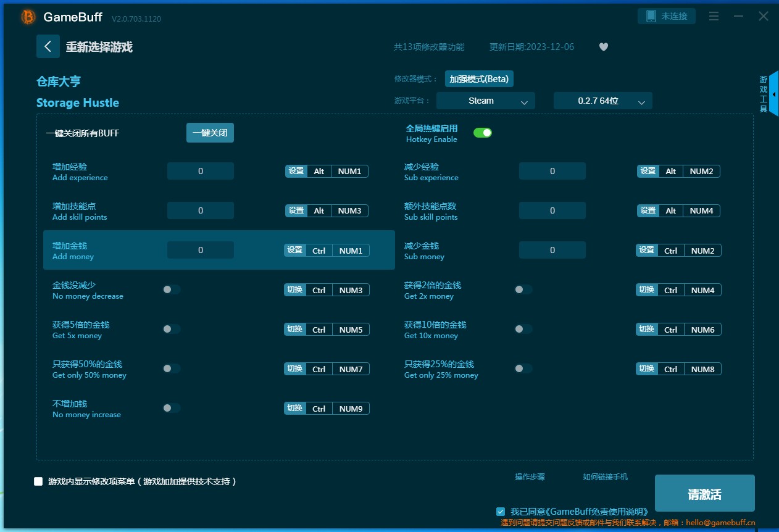Minimize the GameBuff window
The image size is (779, 532).
[739, 17]
